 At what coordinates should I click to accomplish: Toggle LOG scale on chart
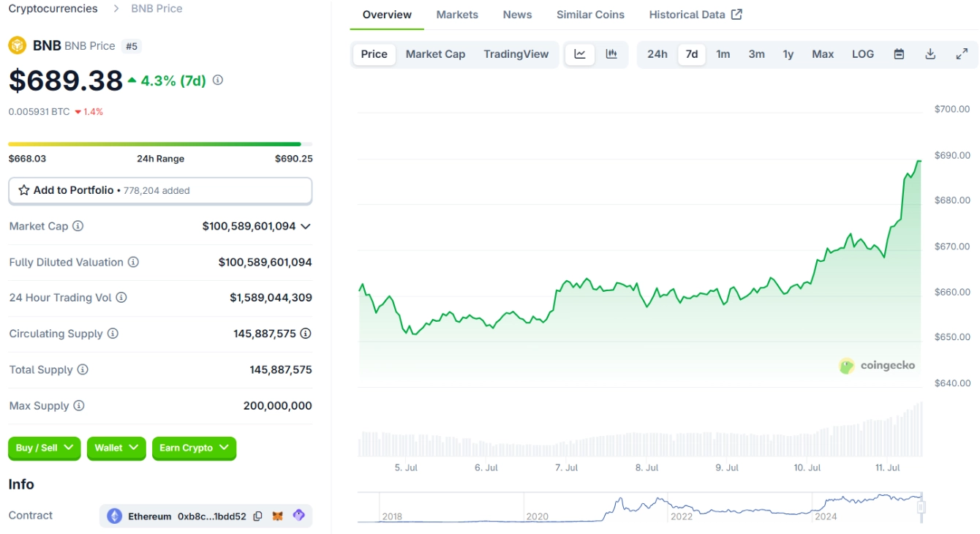(863, 54)
